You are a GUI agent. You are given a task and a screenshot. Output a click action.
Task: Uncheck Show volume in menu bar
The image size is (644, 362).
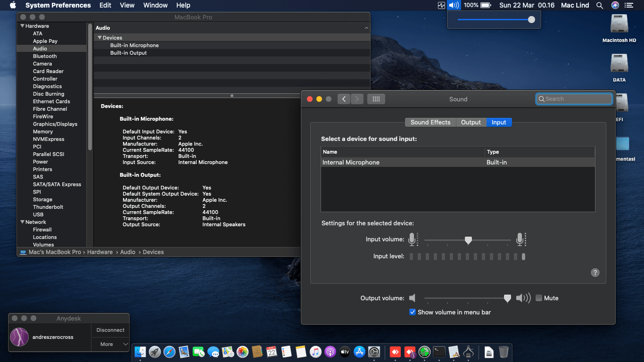pos(413,312)
